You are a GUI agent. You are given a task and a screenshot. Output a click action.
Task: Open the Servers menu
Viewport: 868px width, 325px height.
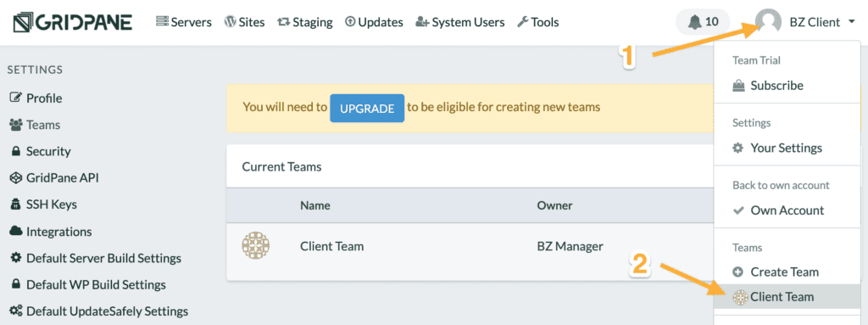coord(184,22)
